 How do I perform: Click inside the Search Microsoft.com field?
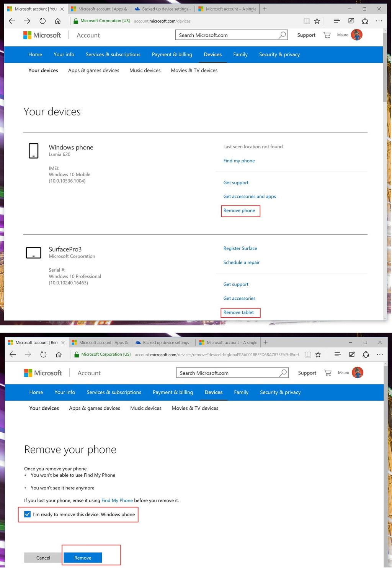(x=222, y=35)
